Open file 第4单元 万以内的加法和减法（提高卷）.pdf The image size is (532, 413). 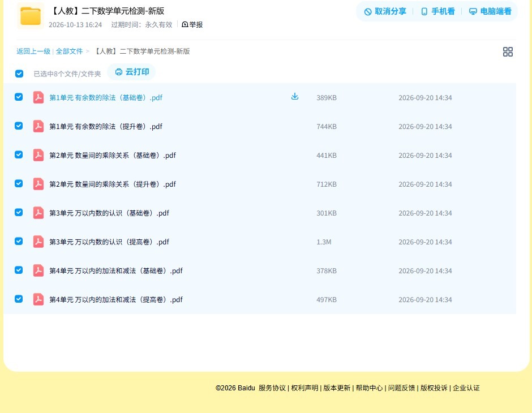[116, 299]
